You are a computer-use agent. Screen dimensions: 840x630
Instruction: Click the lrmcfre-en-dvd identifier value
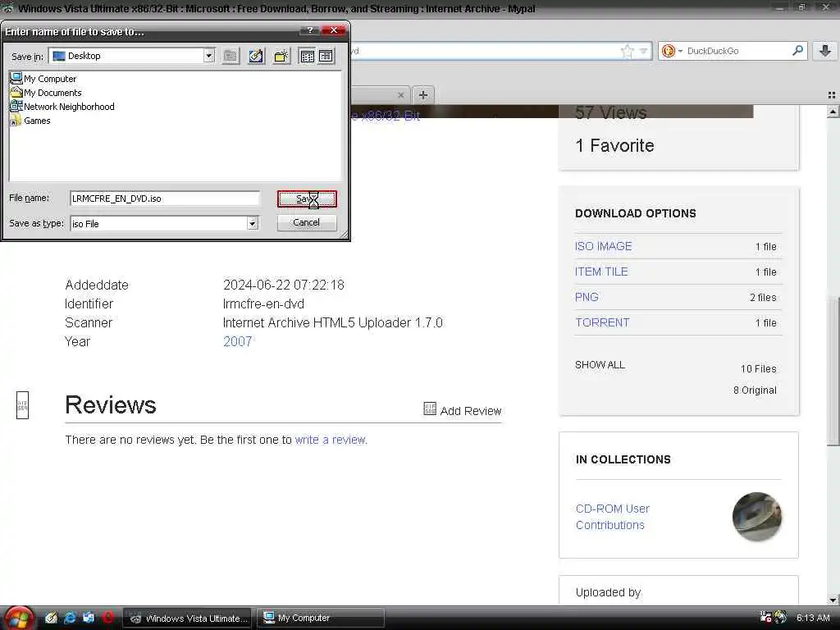[x=263, y=304]
